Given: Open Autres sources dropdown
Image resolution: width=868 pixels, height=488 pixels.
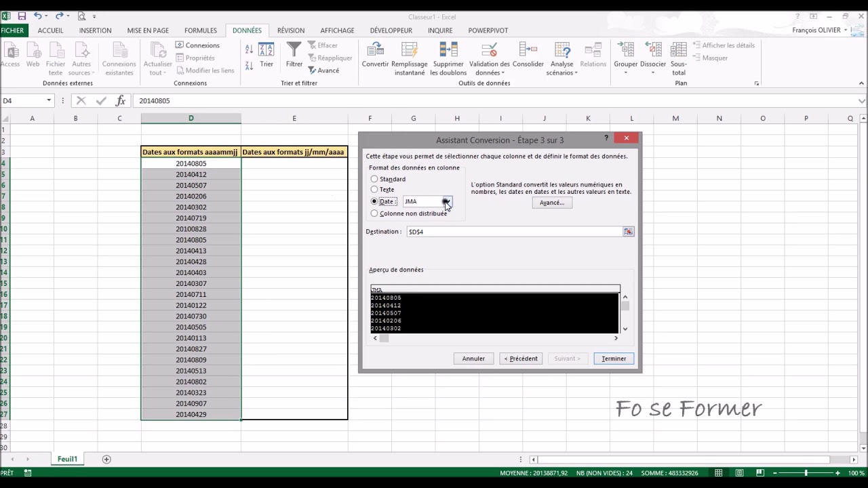Looking at the screenshot, I should point(81,68).
